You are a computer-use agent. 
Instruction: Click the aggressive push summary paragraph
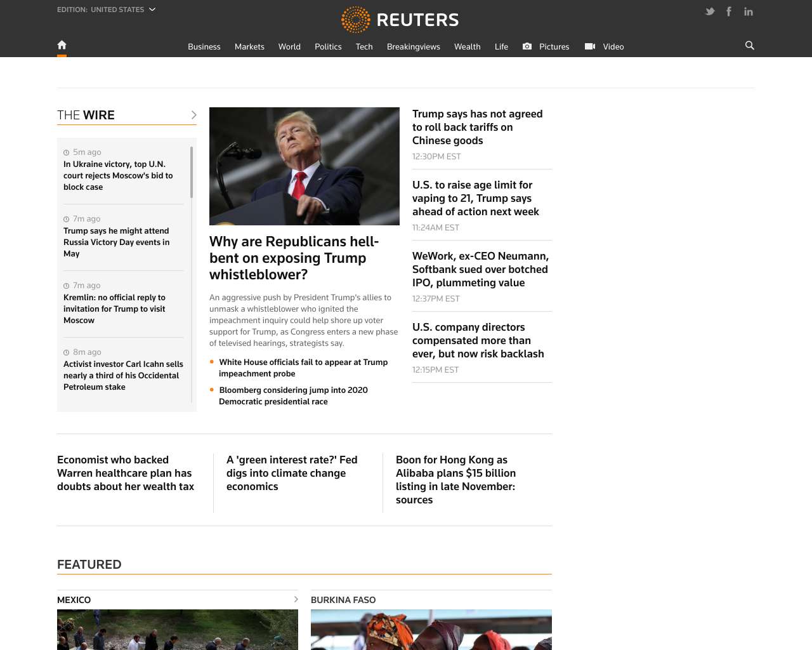tap(304, 321)
